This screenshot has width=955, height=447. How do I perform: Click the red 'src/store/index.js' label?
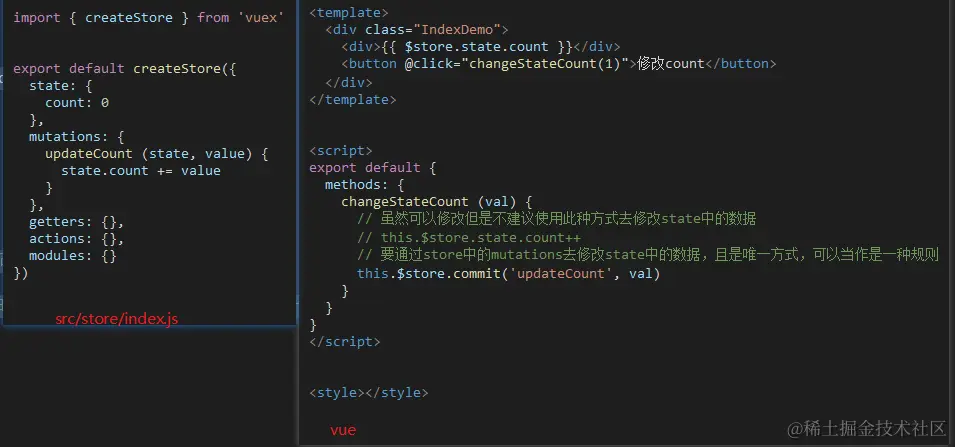[x=117, y=319]
